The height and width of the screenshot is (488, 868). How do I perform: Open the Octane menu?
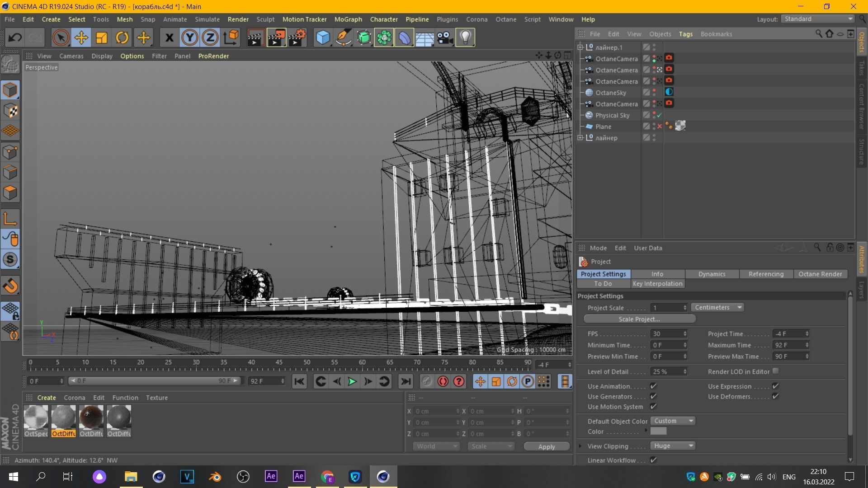(x=505, y=19)
